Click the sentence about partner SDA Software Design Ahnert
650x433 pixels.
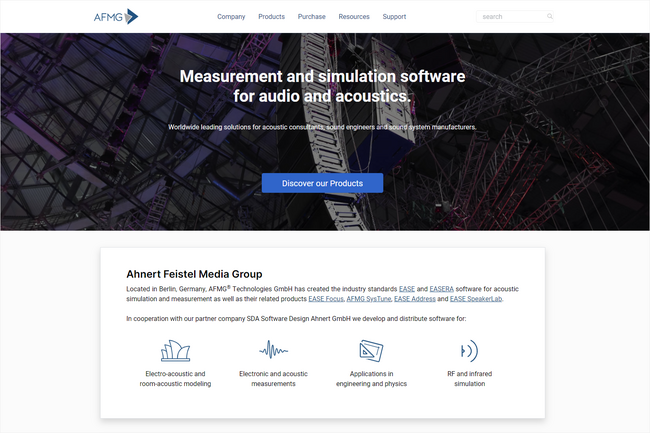click(x=296, y=319)
